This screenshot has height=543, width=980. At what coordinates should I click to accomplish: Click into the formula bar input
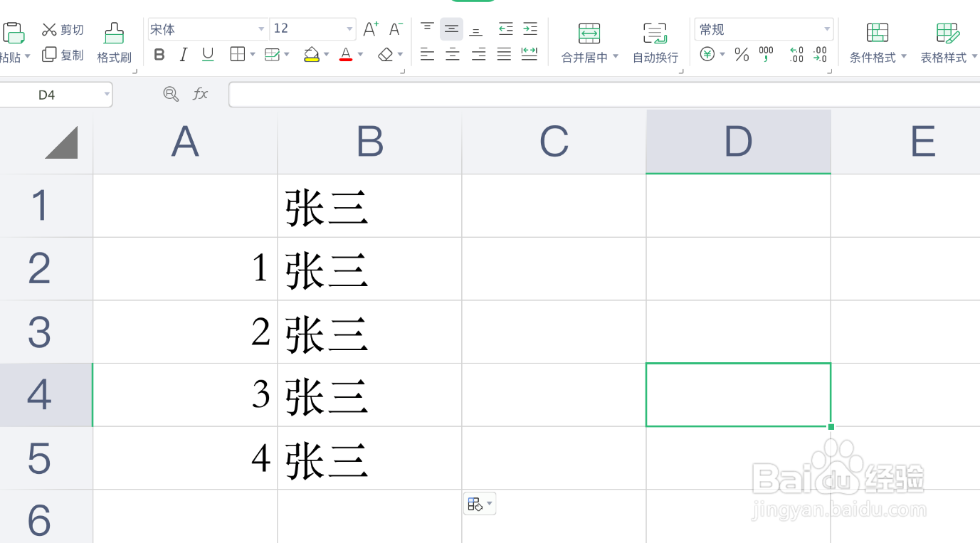pos(598,94)
